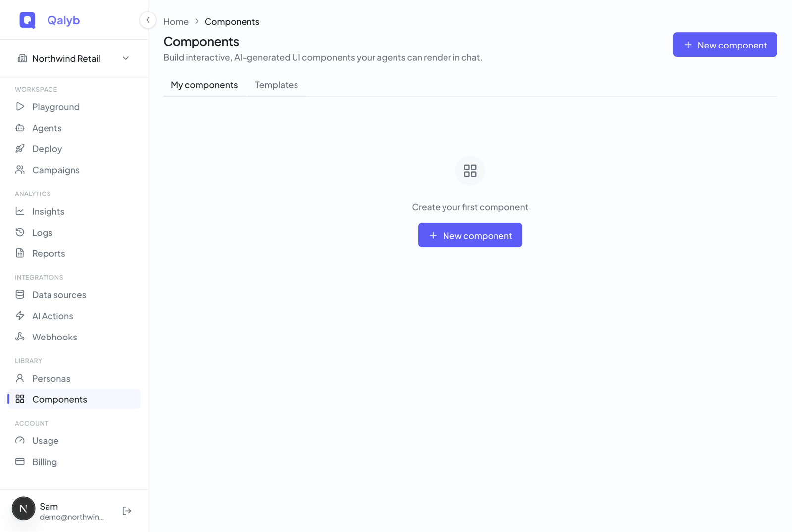
Task: Click the Qalyb logo icon
Action: coord(27,20)
